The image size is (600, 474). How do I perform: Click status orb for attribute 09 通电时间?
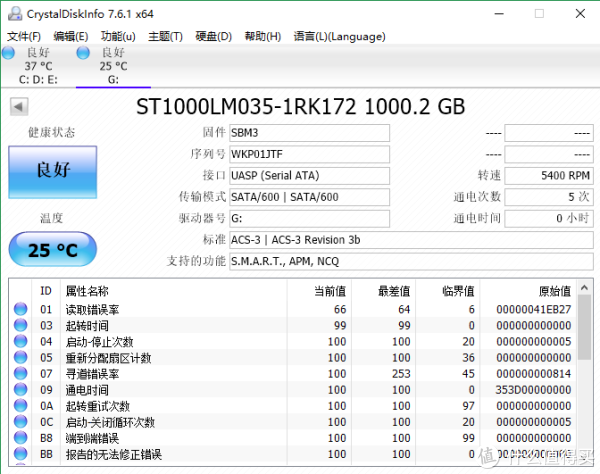21,389
